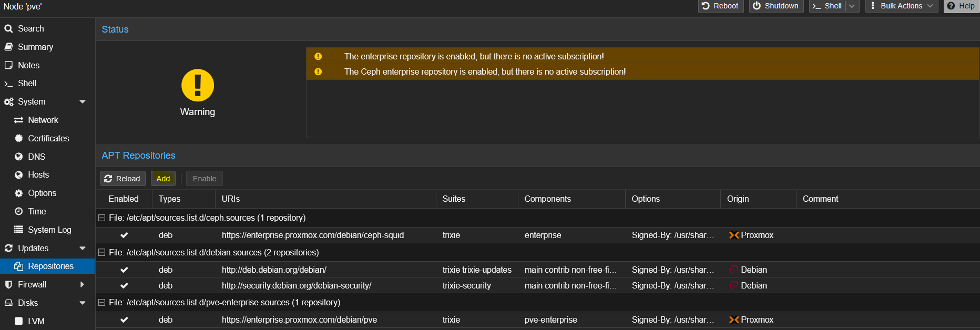
Task: Click the gear icon beside Options
Action: tap(18, 193)
